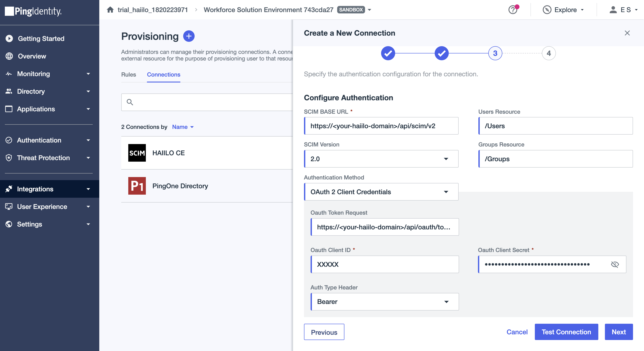Go to completed step one in wizard
This screenshot has width=644, height=351.
pyautogui.click(x=388, y=53)
